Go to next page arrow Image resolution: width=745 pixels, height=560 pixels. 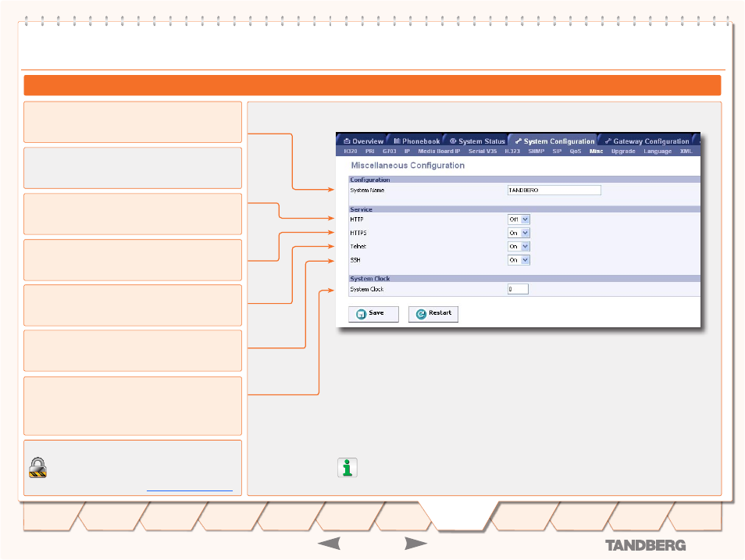(x=415, y=544)
